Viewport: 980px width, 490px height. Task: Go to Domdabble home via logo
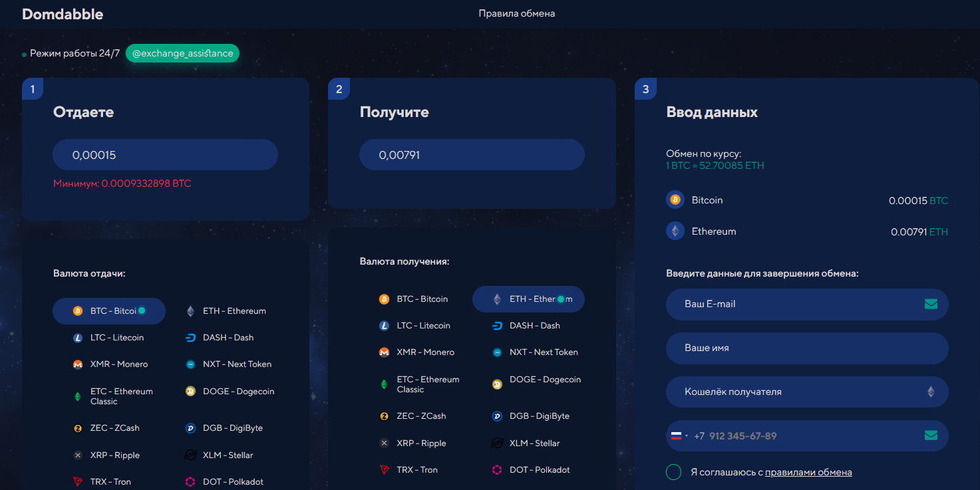(63, 14)
